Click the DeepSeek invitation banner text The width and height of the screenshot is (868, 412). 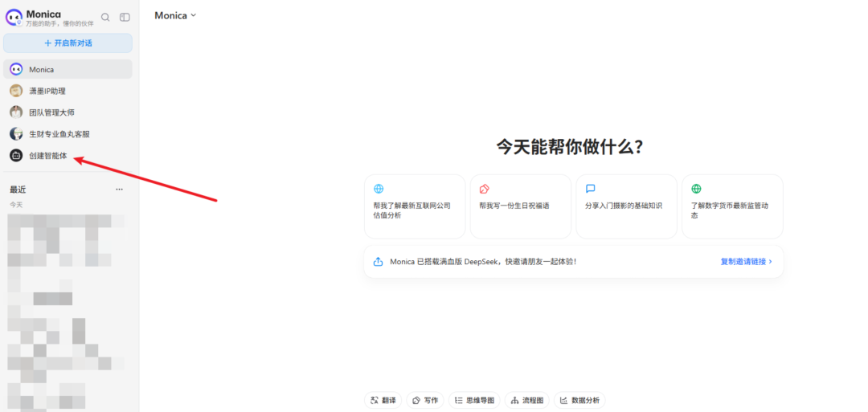pos(483,262)
